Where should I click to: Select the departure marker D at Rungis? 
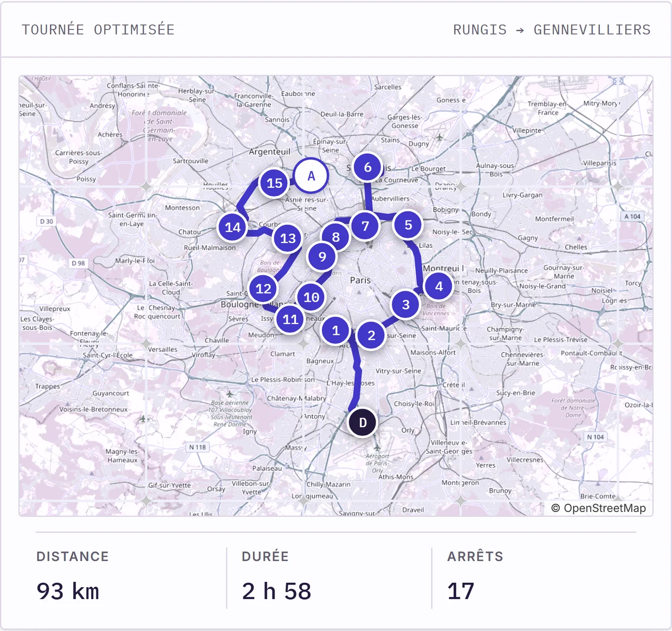[363, 422]
